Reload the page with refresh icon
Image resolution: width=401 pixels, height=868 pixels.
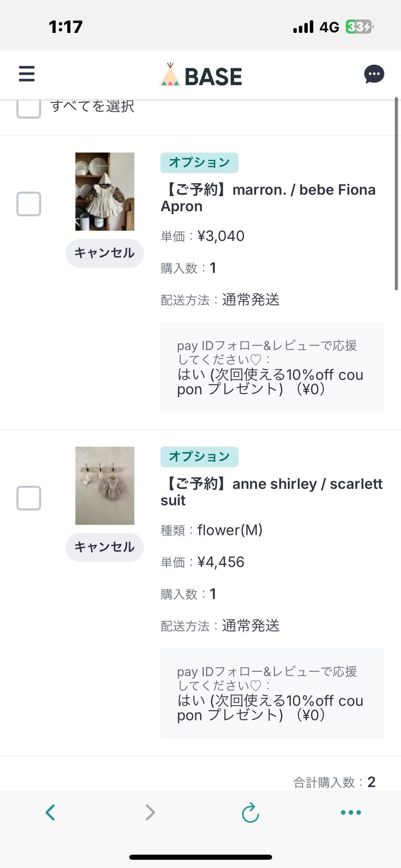pos(250,812)
